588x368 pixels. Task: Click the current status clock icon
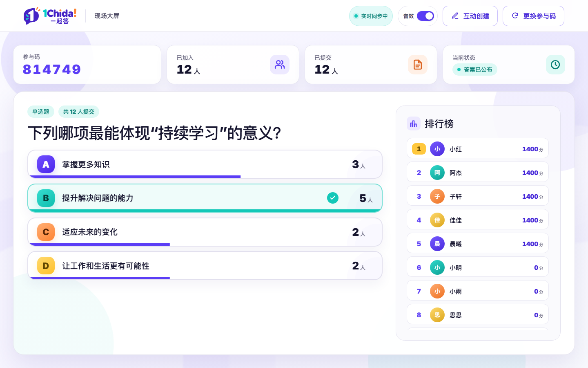[555, 65]
